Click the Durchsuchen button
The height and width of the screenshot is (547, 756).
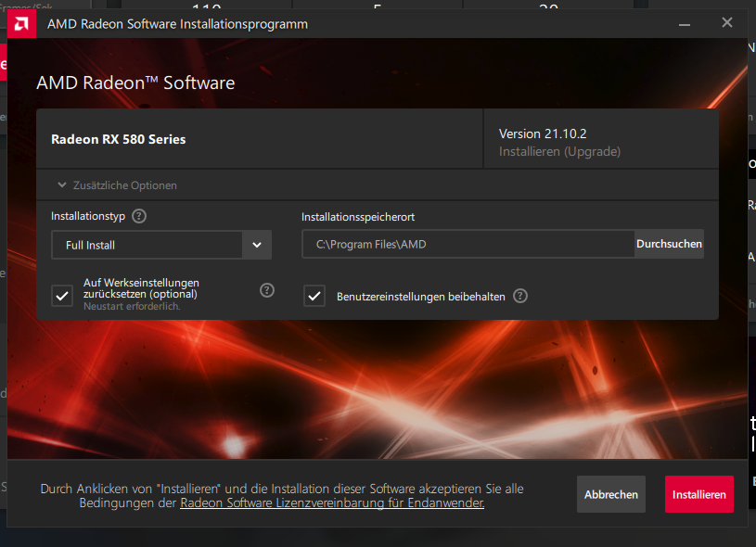(x=669, y=244)
